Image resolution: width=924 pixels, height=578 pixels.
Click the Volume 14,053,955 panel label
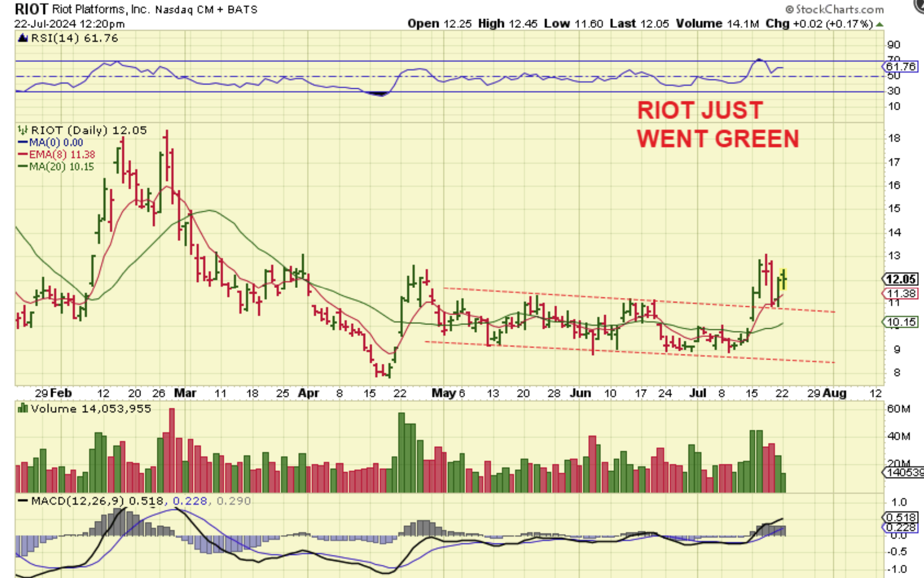coord(91,408)
